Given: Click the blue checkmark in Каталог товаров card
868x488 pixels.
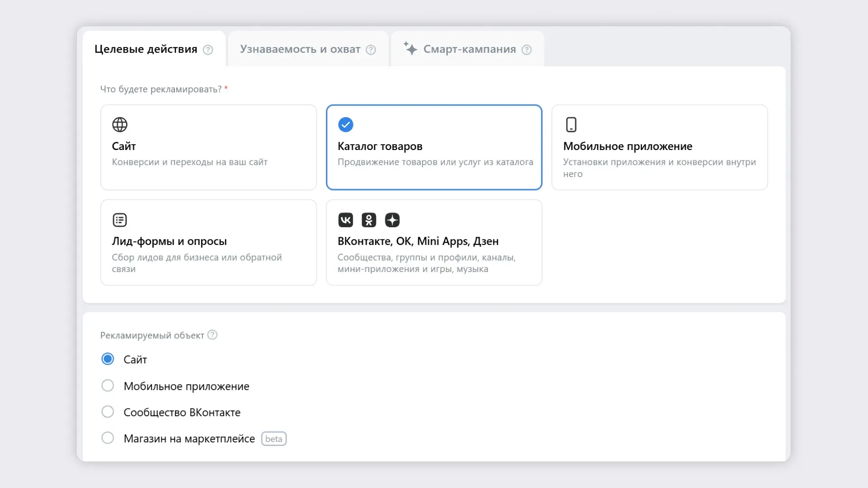Looking at the screenshot, I should (x=346, y=125).
